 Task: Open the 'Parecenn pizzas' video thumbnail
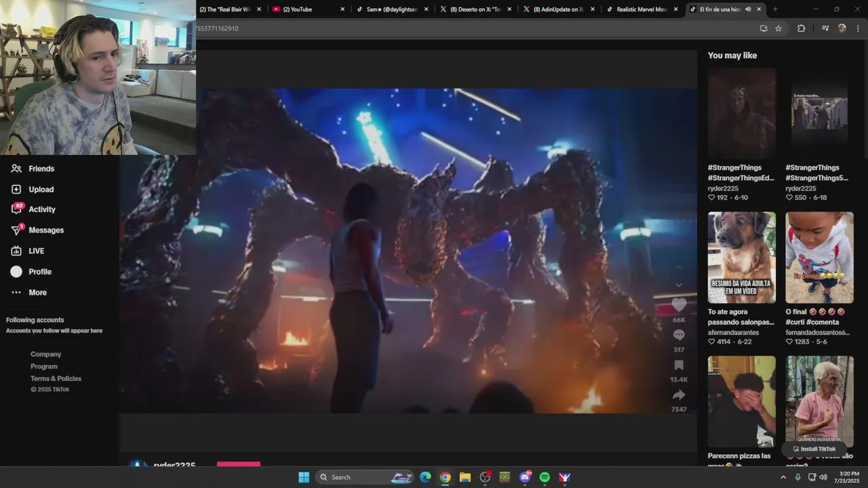741,401
